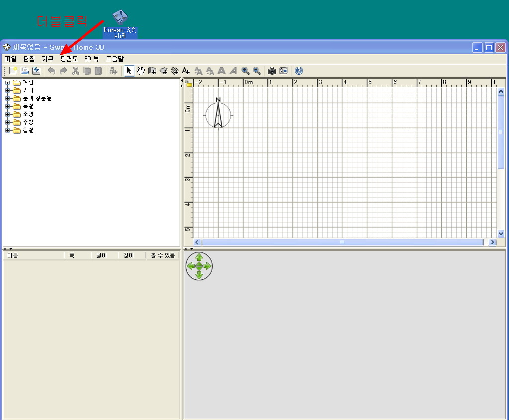
Task: Open the 파일 menu
Action: pos(10,59)
